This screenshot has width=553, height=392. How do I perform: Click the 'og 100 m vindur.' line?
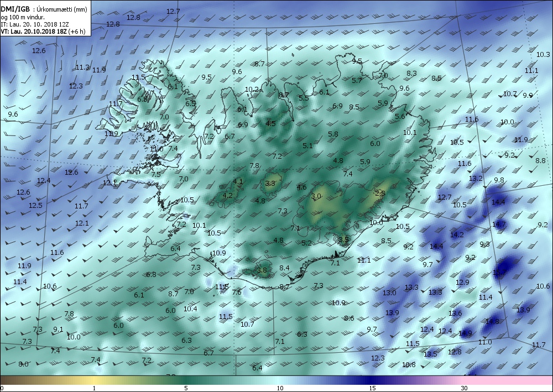(x=23, y=17)
